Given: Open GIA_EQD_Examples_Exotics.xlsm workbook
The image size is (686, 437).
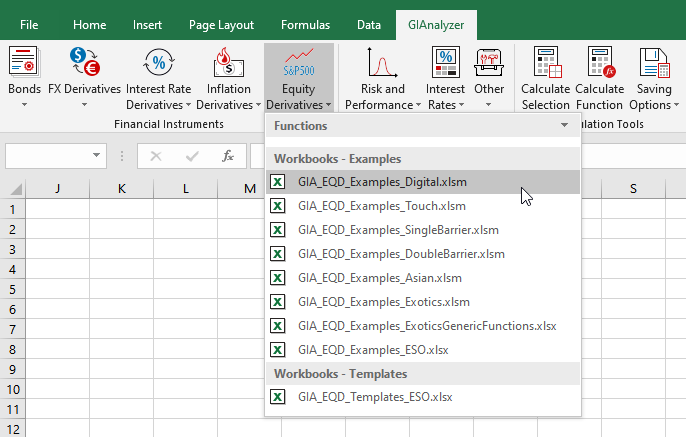Looking at the screenshot, I should (423, 302).
